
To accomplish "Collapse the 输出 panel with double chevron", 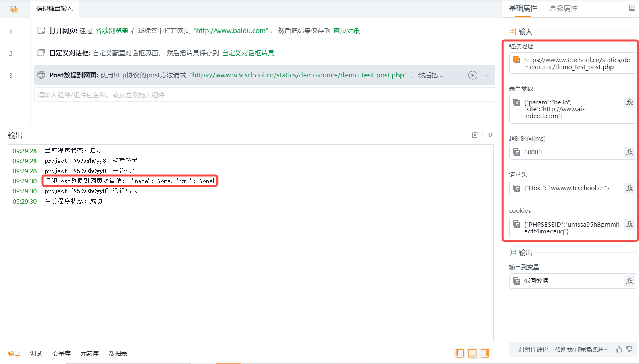I will (x=490, y=135).
